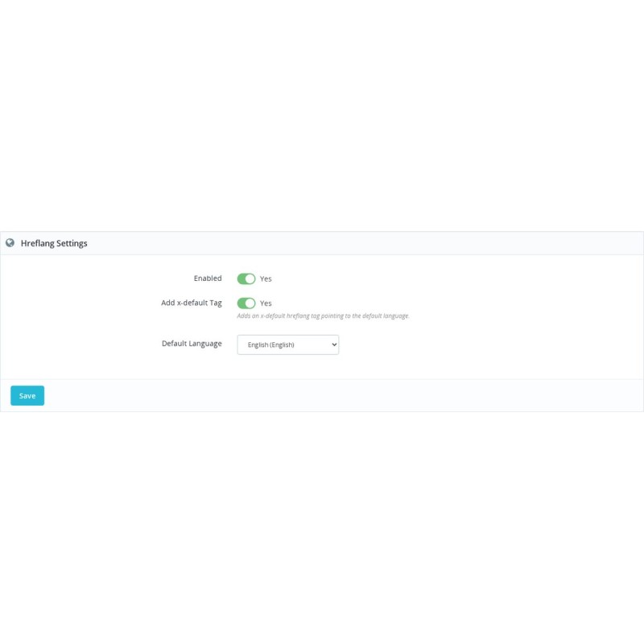
Task: Click the Save button
Action: coord(27,395)
